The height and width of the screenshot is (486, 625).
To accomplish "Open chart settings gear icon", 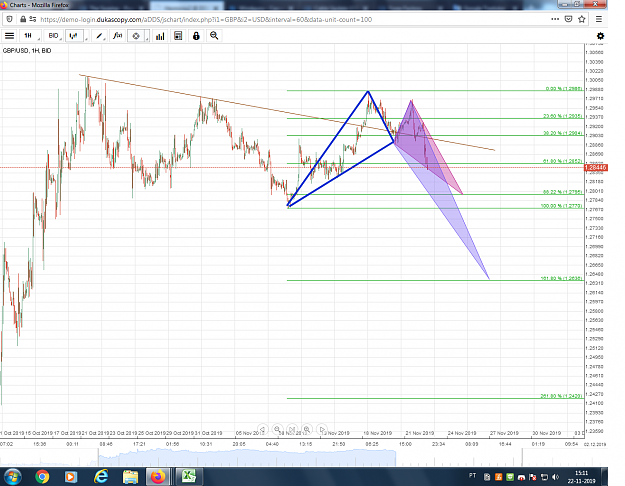I will click(600, 36).
